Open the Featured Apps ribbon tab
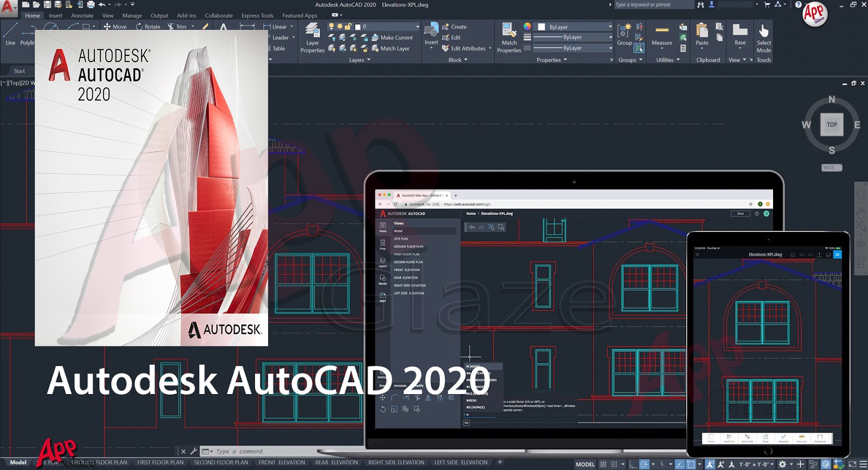Image resolution: width=868 pixels, height=470 pixels. click(x=299, y=16)
